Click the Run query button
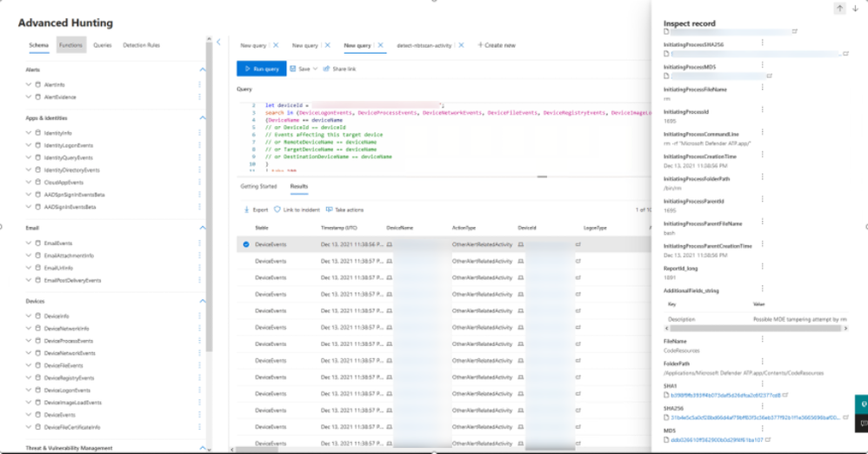The image size is (868, 454). pos(261,69)
